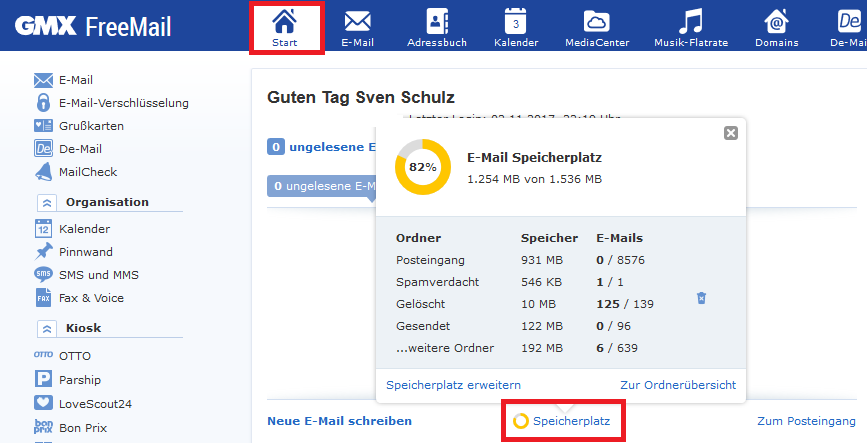Toggle the Speicherplatz storage popup
Screen dimensions: 867x443
[564, 421]
